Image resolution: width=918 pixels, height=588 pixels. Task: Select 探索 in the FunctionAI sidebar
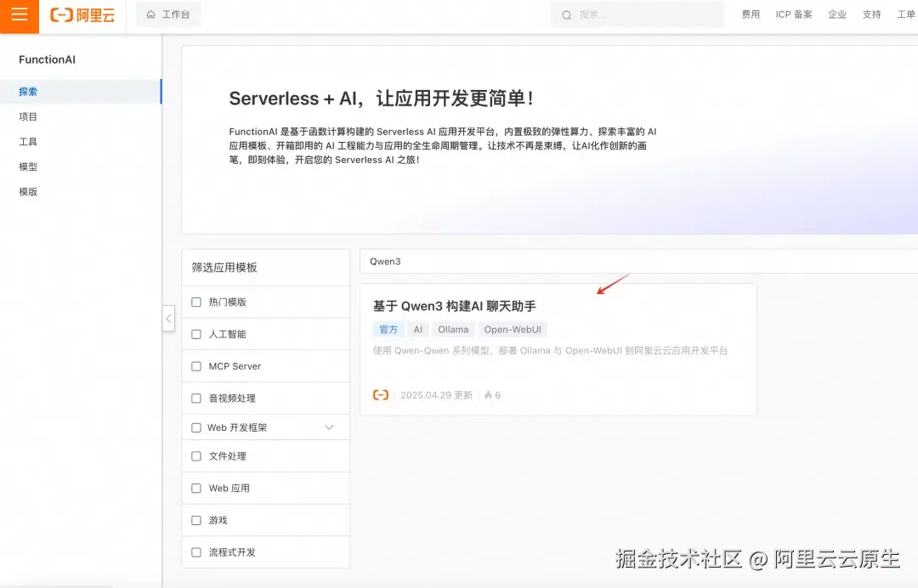pos(27,91)
